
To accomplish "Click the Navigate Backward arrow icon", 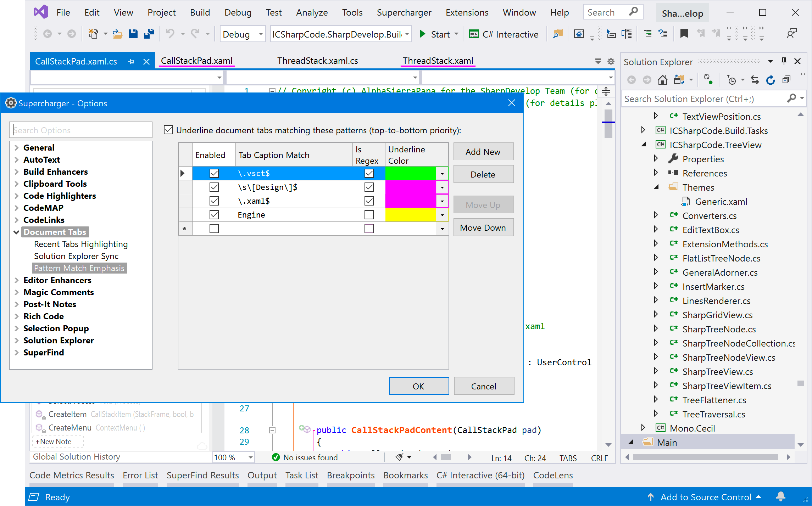I will pyautogui.click(x=47, y=34).
